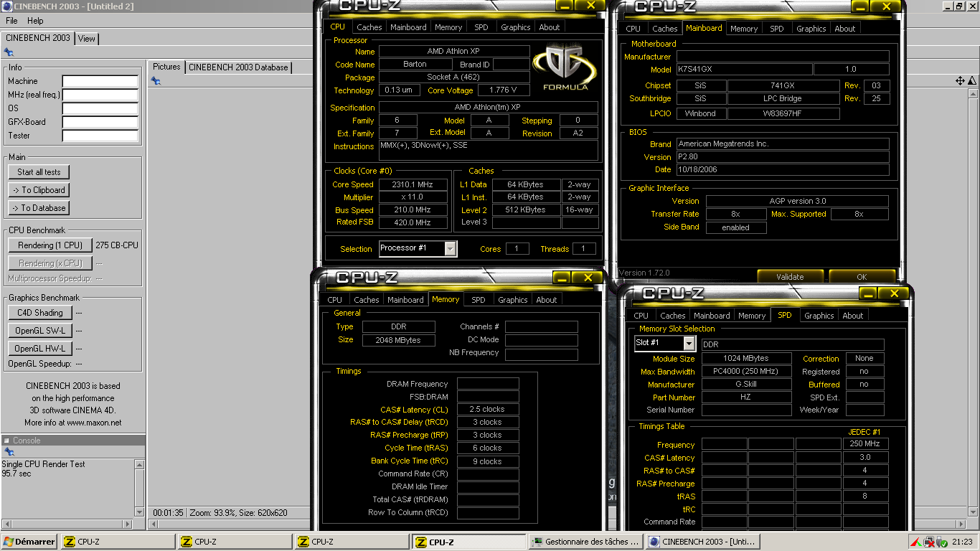This screenshot has width=980, height=551.
Task: Open the File menu in CINEBENCH
Action: [x=11, y=21]
